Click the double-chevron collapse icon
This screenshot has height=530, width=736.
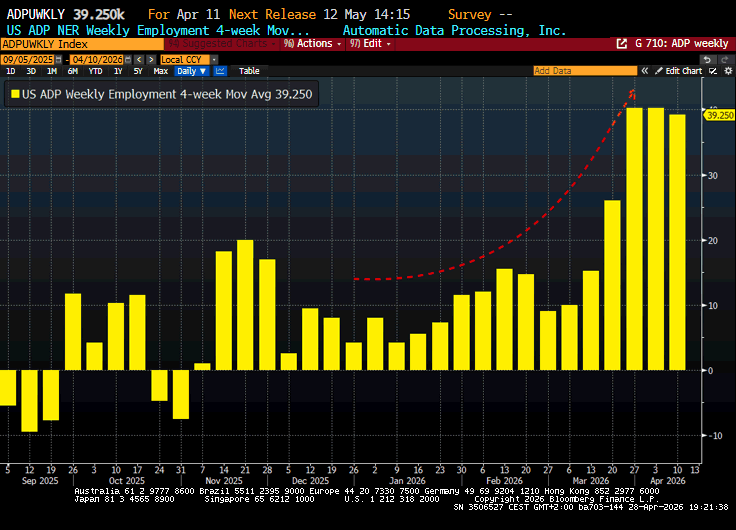tap(647, 71)
